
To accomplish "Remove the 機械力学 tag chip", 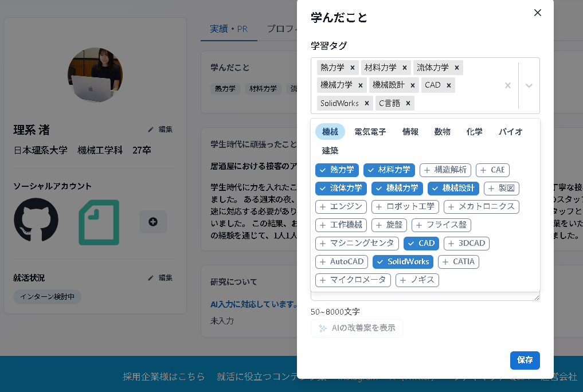I will pos(360,85).
